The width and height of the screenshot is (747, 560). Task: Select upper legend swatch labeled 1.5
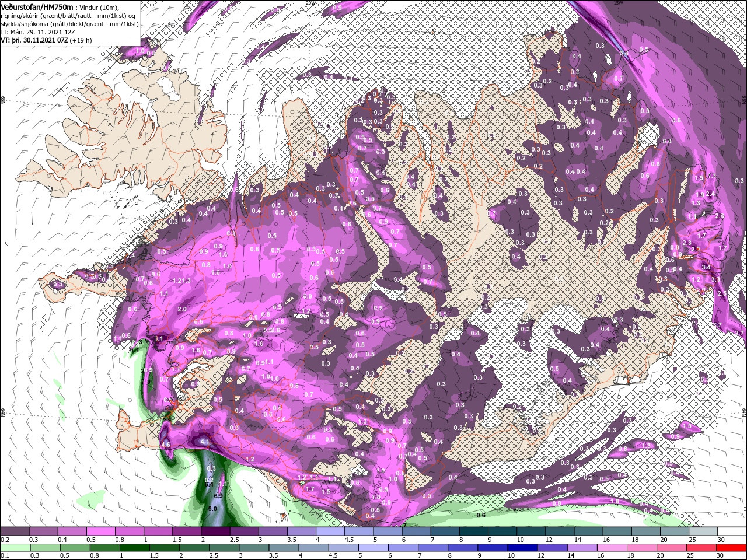pyautogui.click(x=186, y=531)
